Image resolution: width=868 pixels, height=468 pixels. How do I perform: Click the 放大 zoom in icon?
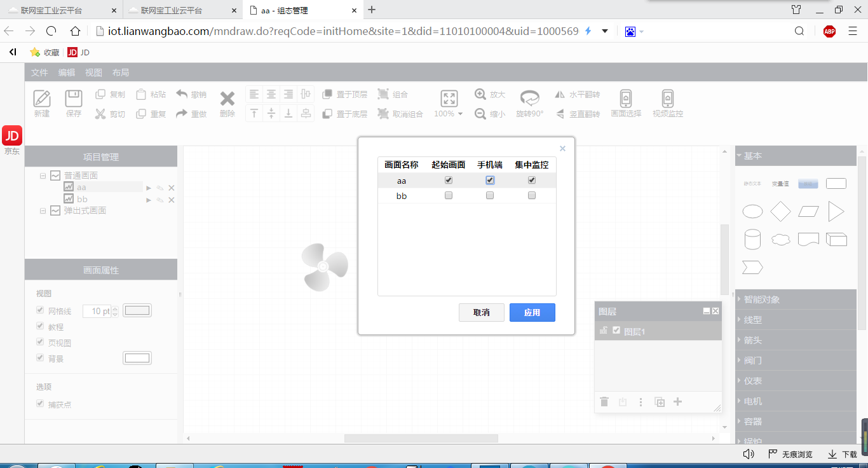(480, 94)
